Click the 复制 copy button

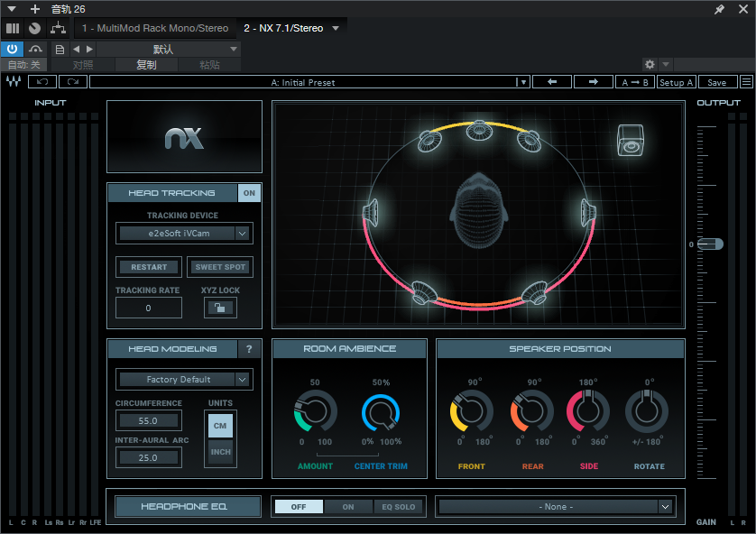tap(146, 65)
